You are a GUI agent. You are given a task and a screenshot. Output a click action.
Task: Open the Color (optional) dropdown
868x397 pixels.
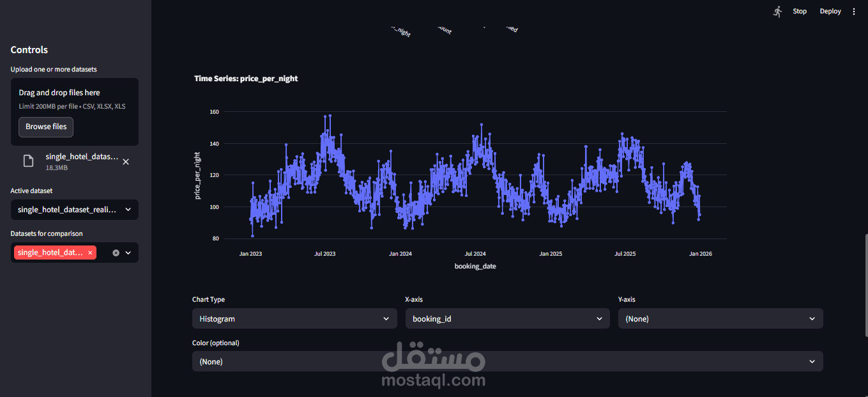click(x=508, y=361)
